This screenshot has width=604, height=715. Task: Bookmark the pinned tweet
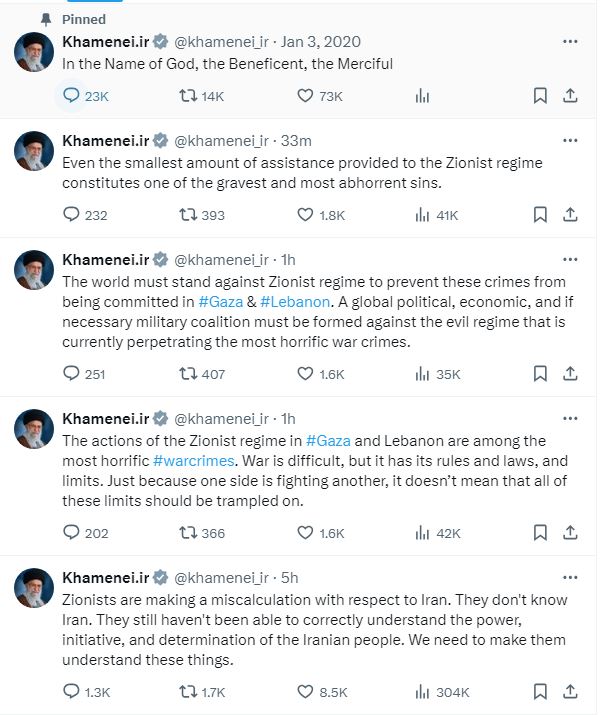coord(540,96)
